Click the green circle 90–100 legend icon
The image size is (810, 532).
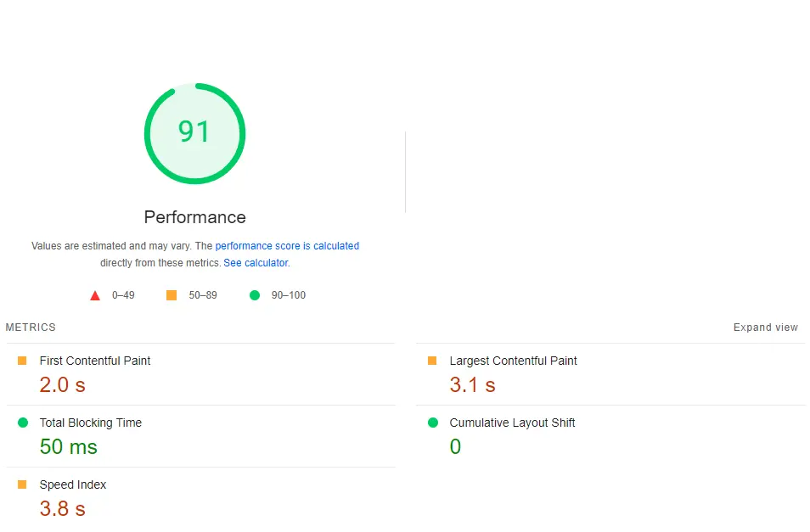[x=254, y=295]
